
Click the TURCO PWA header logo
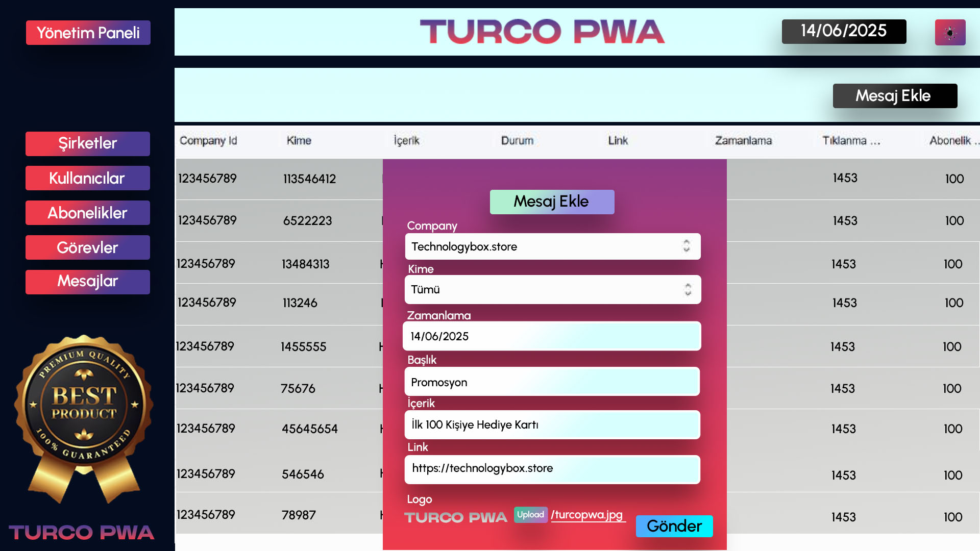542,32
